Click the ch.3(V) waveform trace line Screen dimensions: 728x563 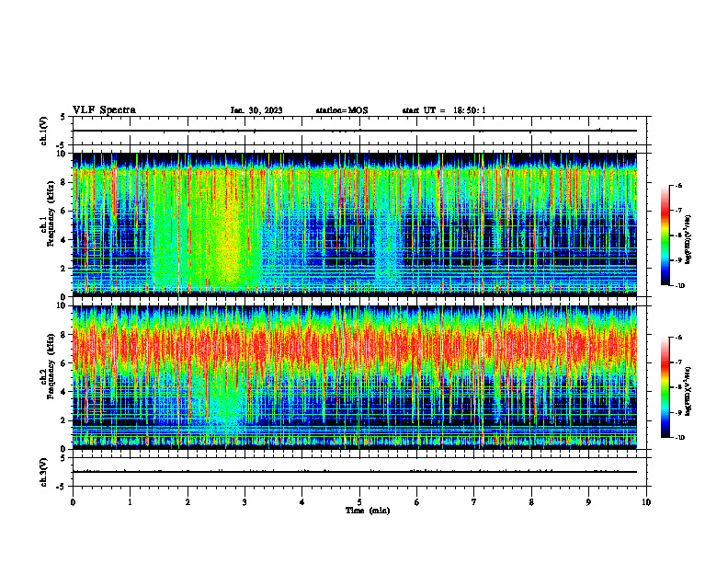tap(354, 472)
